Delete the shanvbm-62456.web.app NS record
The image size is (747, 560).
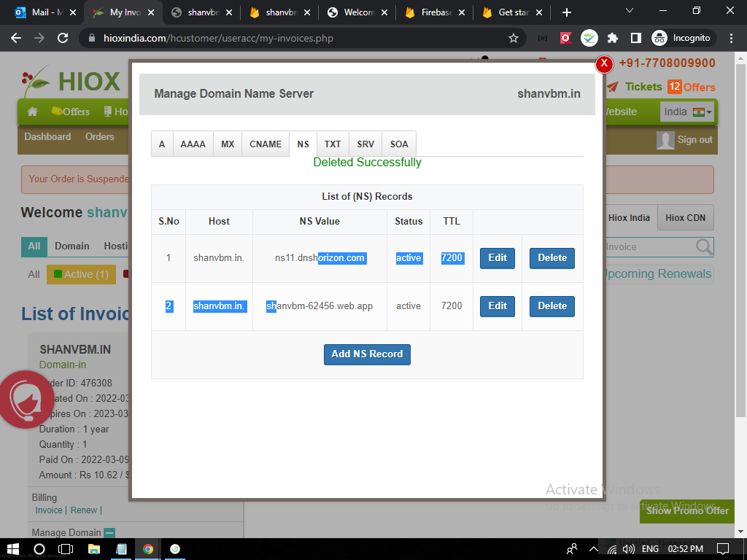click(x=551, y=306)
